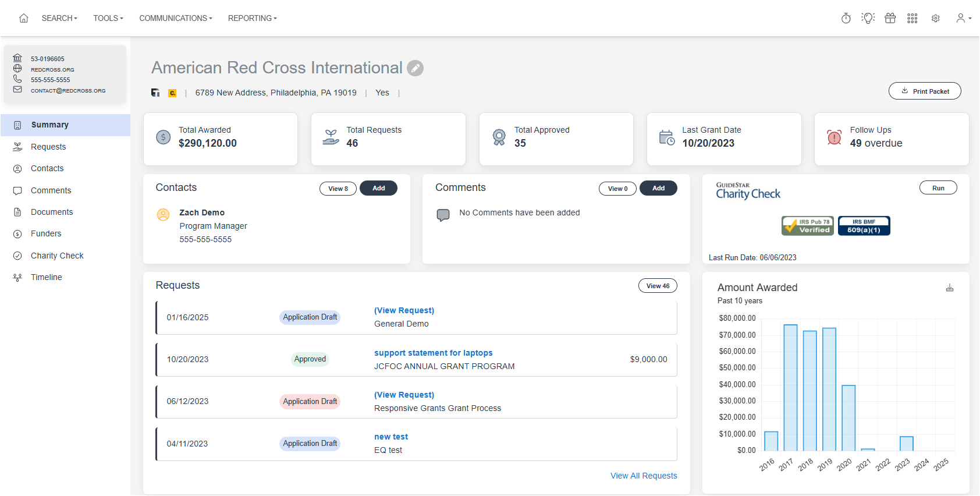Open support statement for laptops request

[433, 353]
